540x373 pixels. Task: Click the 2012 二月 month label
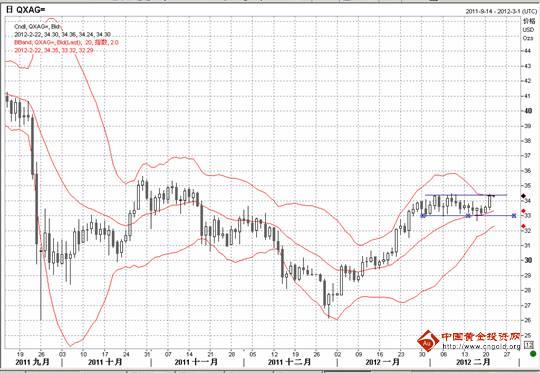click(473, 362)
